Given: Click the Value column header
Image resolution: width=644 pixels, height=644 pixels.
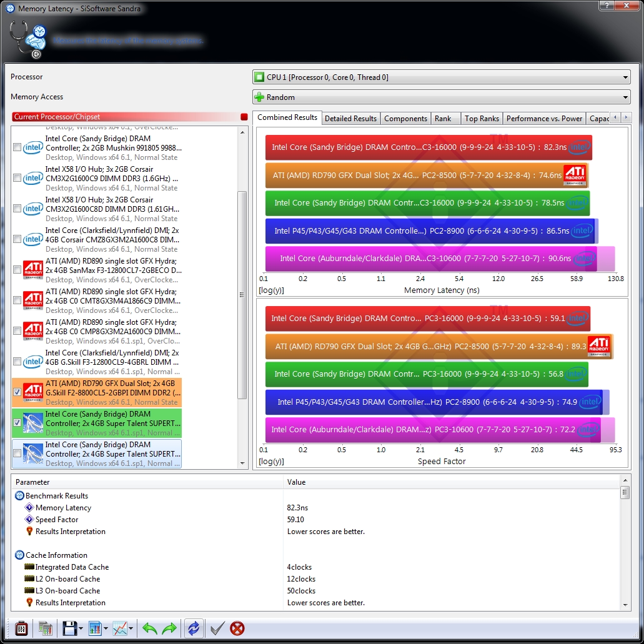Looking at the screenshot, I should (452, 482).
